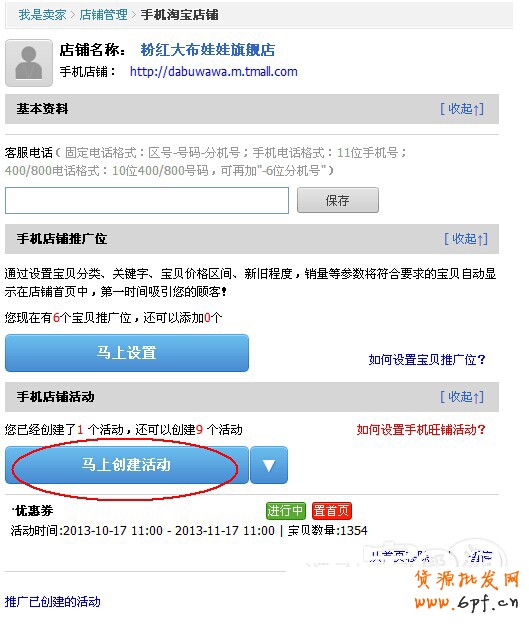Select the 优惠券 activity entry
This screenshot has height=624, width=529.
[33, 511]
